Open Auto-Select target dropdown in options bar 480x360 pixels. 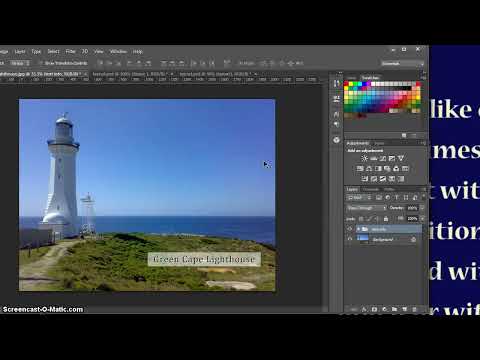19,63
